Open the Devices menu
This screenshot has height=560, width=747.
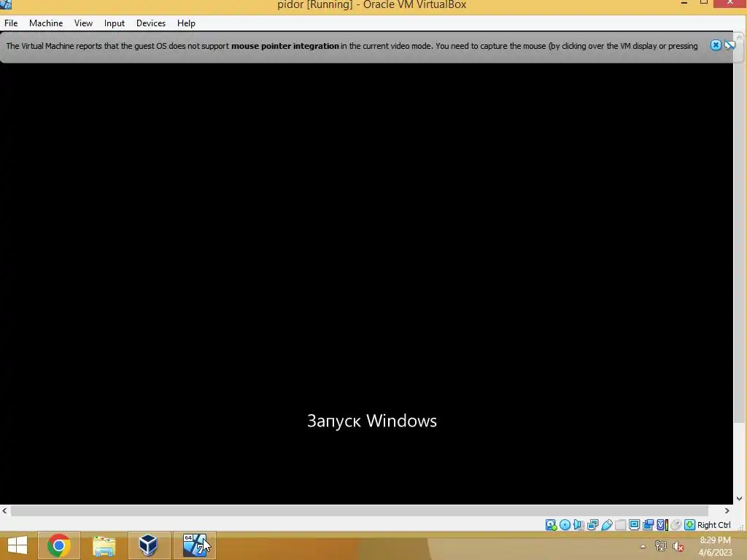pos(151,23)
